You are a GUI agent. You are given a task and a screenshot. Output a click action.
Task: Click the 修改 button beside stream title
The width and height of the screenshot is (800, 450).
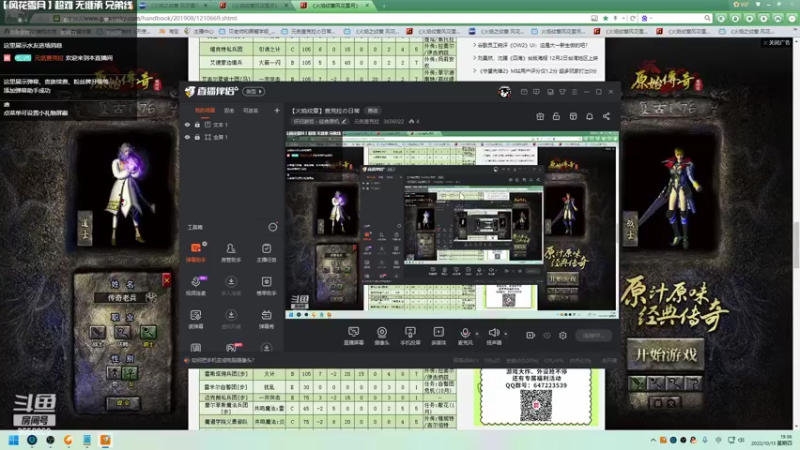click(373, 111)
